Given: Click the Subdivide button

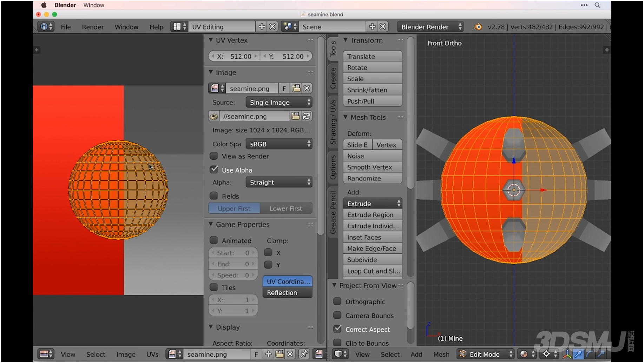Looking at the screenshot, I should coord(372,260).
